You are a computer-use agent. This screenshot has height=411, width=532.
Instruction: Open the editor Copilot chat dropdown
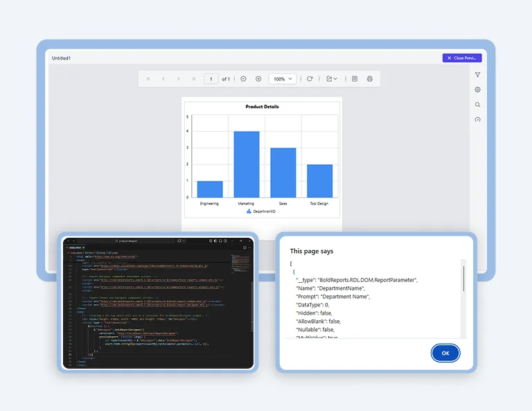184,241
